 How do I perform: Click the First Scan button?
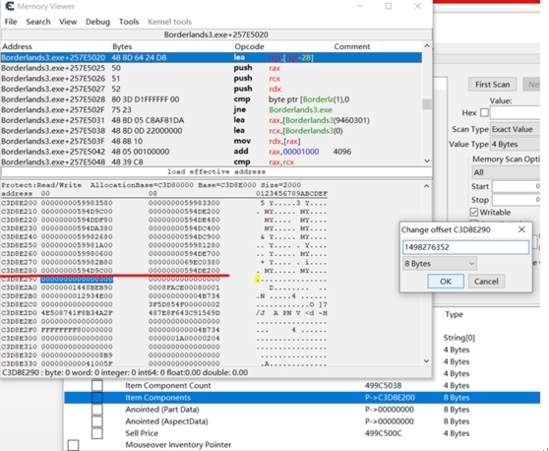pos(492,84)
